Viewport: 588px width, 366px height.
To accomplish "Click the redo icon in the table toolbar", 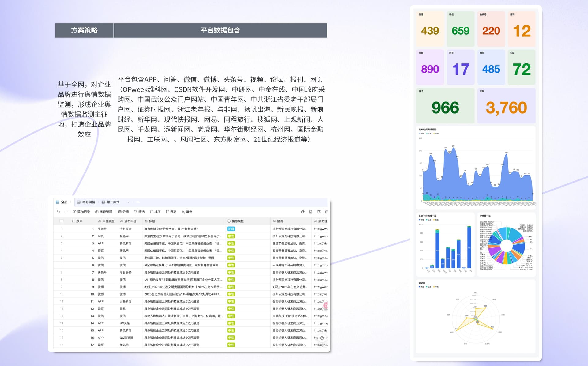I will [x=66, y=212].
